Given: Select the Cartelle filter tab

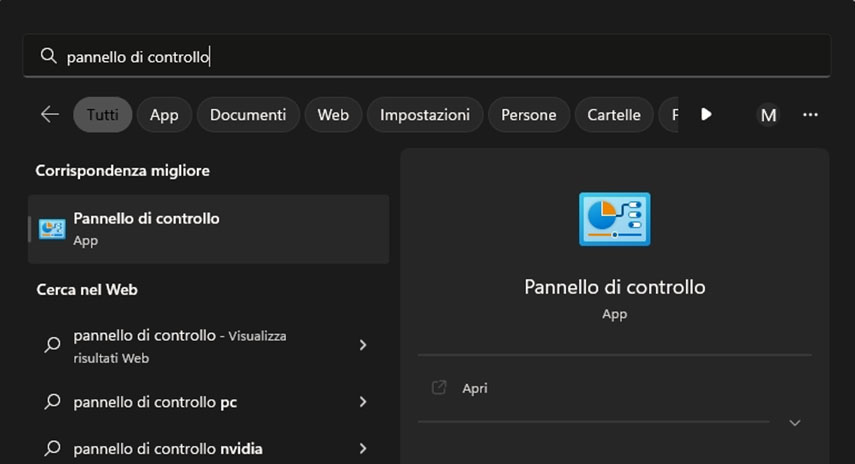Looking at the screenshot, I should click(614, 115).
